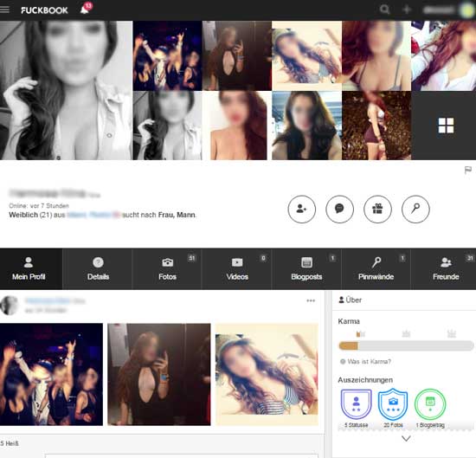Open the notifications bell icon
Image resolution: width=476 pixels, height=458 pixels.
tap(85, 10)
